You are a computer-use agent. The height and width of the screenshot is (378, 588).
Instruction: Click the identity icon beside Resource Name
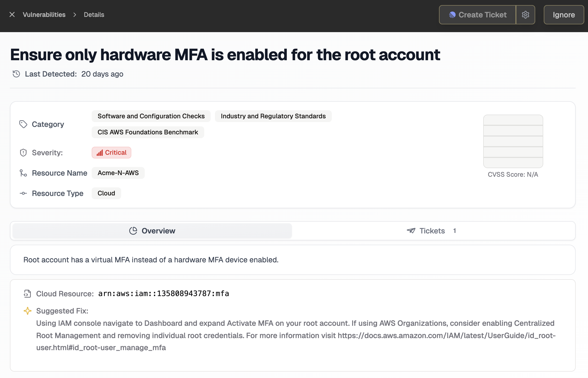point(23,173)
